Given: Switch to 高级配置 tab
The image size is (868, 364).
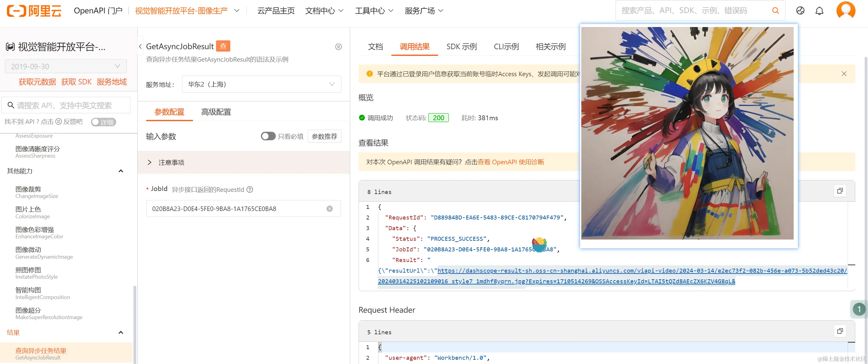Looking at the screenshot, I should click(216, 112).
